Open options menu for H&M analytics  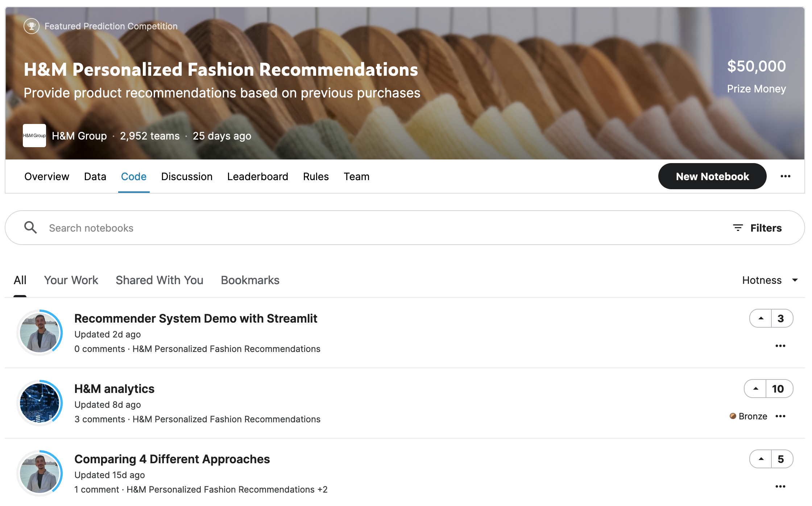pos(780,416)
